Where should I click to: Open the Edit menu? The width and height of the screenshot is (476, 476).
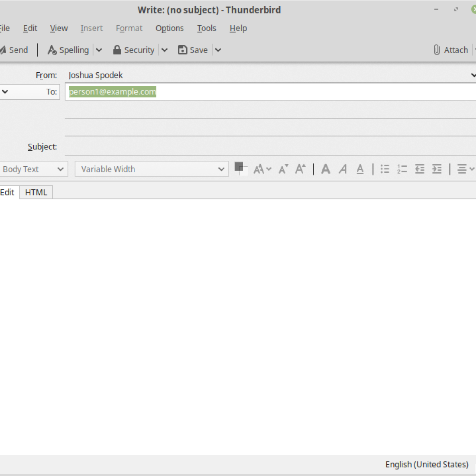(x=30, y=28)
